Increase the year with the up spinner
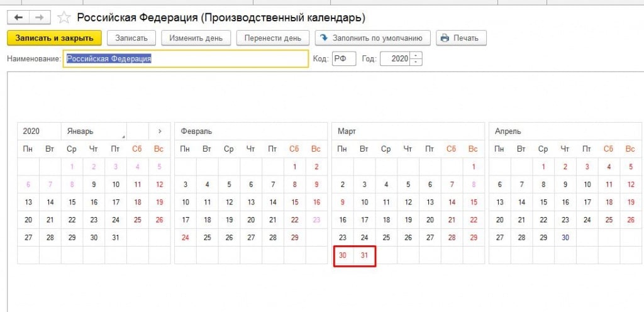Viewport: 644px width, 312px height. pyautogui.click(x=416, y=55)
